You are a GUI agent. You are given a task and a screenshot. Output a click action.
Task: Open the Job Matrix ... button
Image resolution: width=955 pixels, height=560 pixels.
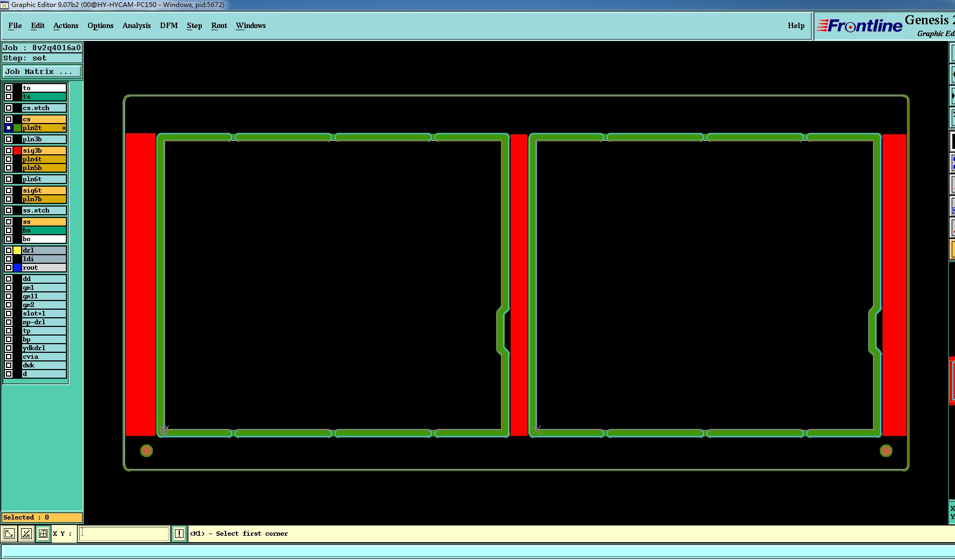click(x=42, y=72)
